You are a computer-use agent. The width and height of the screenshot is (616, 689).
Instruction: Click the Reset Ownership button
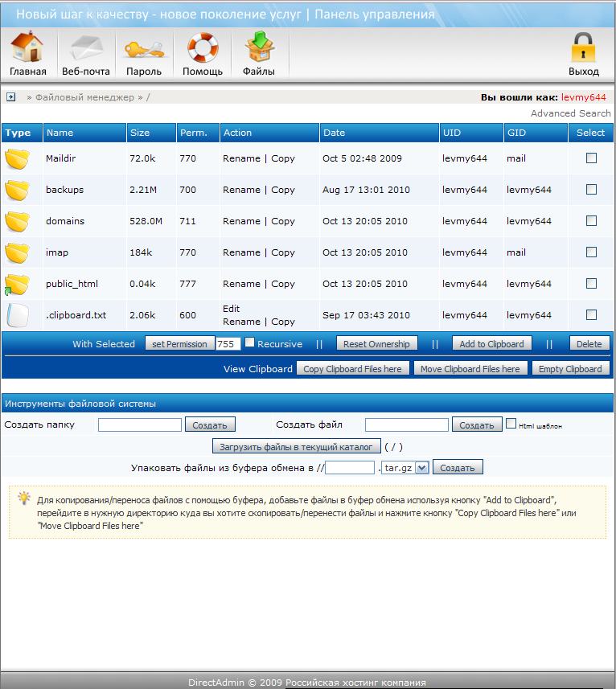coord(376,344)
